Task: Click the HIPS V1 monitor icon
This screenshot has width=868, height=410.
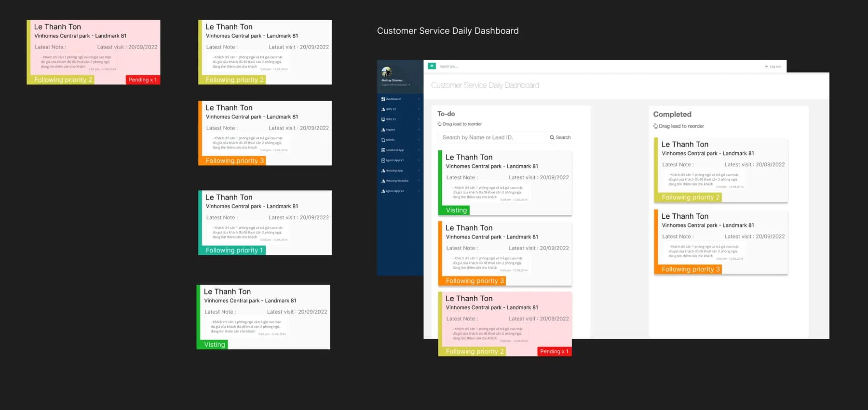Action: [383, 119]
